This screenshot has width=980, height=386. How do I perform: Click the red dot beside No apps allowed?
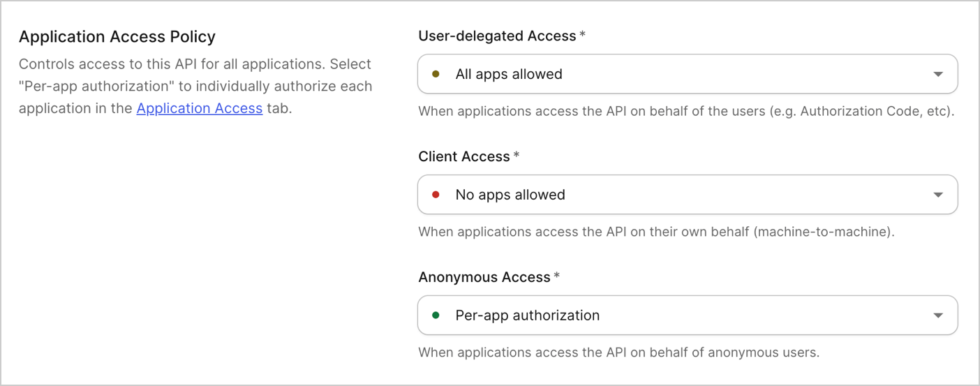pyautogui.click(x=436, y=195)
